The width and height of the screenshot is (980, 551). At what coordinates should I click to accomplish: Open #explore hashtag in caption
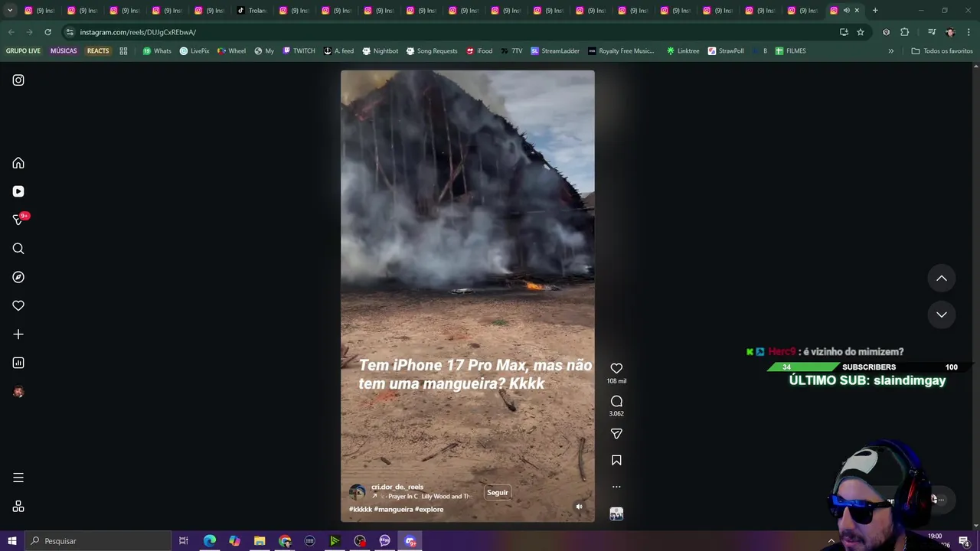point(429,510)
